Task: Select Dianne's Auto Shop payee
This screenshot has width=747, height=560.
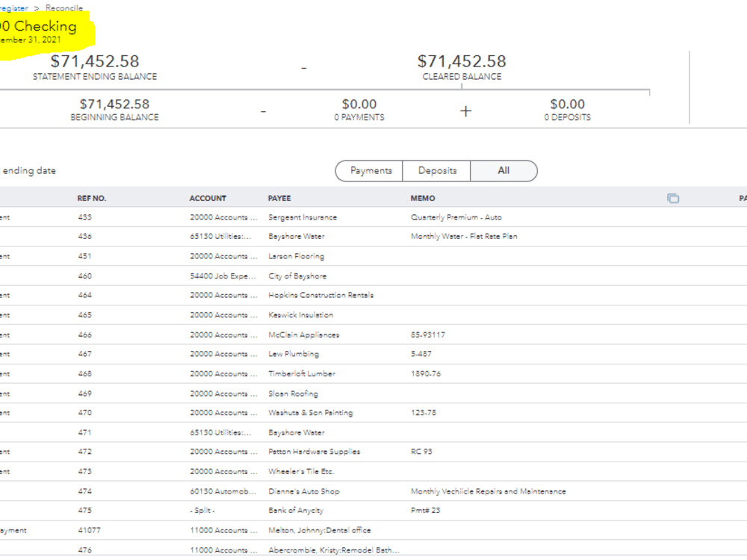Action: pos(303,491)
